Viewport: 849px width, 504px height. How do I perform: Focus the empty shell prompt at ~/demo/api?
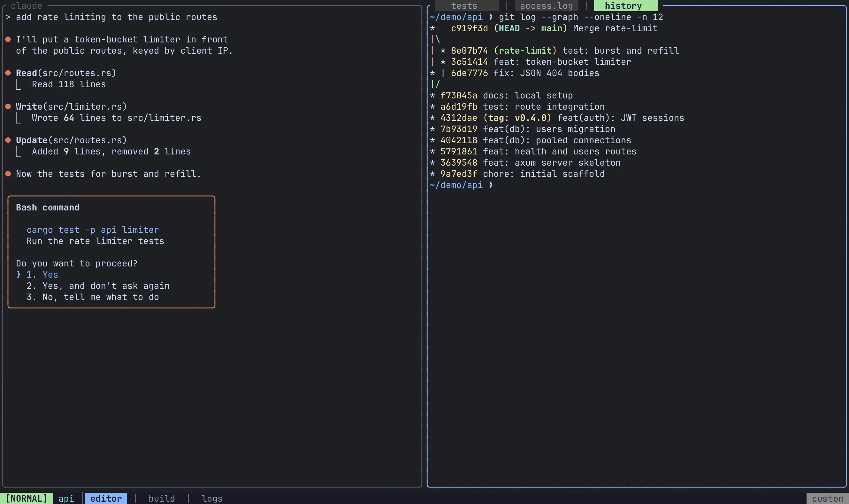click(x=461, y=185)
